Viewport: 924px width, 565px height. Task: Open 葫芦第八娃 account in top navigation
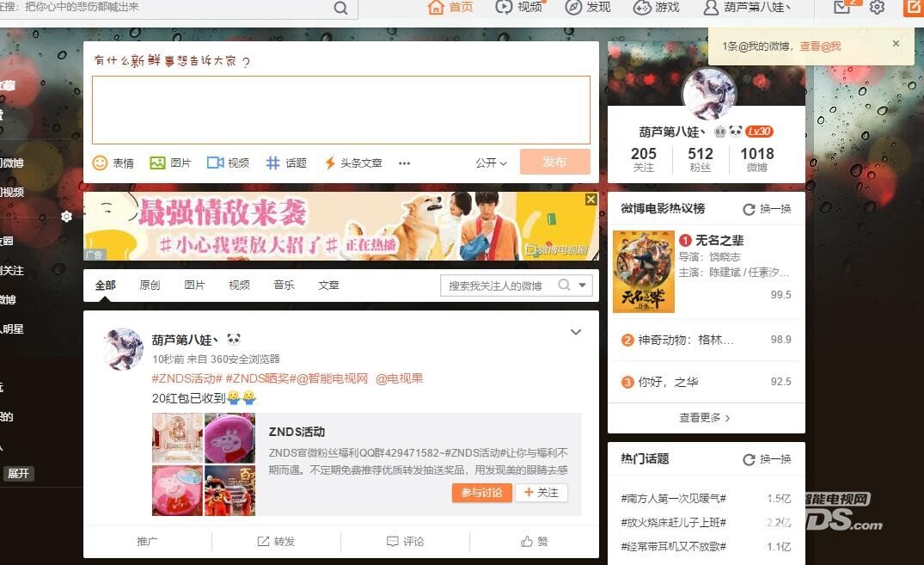[x=746, y=7]
